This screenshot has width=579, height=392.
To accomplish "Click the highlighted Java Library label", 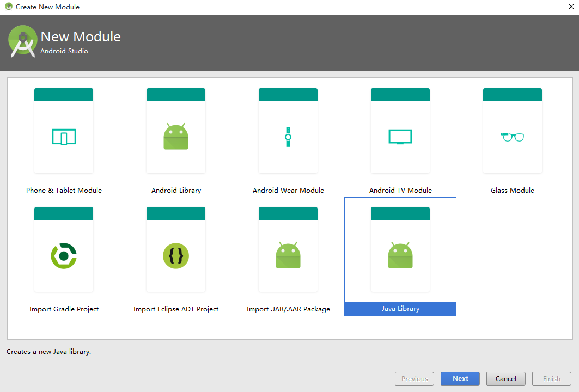I will (400, 309).
